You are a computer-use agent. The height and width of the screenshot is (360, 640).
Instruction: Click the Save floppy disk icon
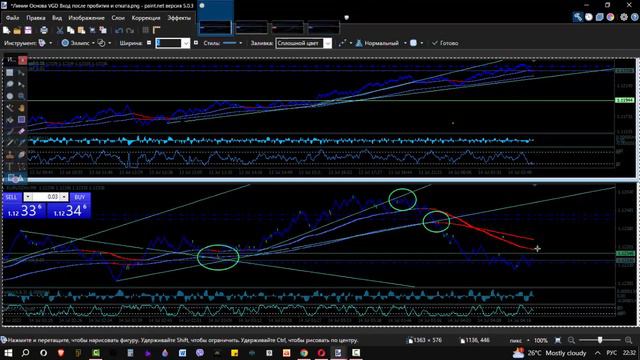[28, 30]
